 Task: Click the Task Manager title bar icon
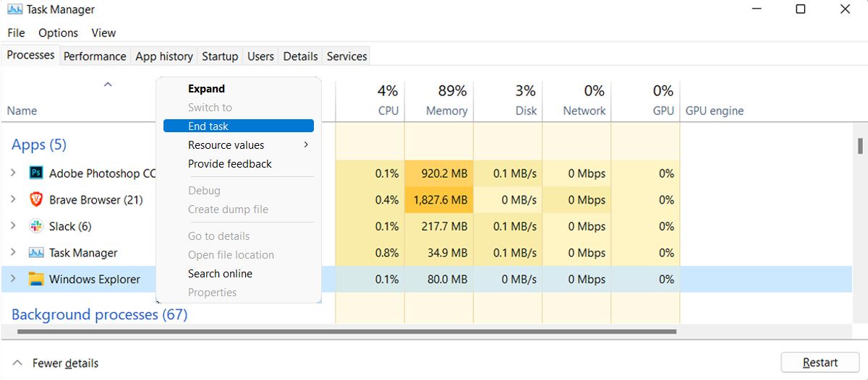[x=14, y=10]
